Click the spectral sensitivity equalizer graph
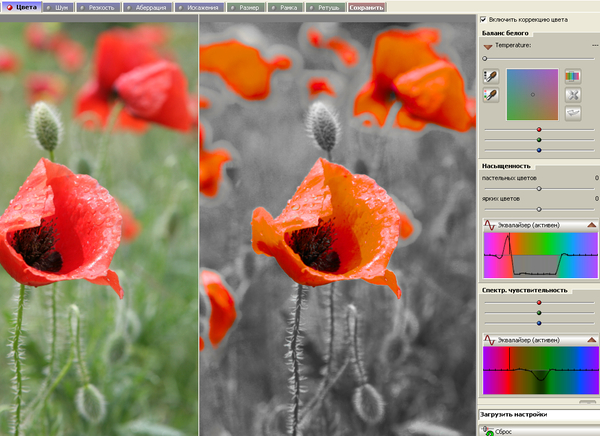Image resolution: width=600 pixels, height=436 pixels. 540,370
